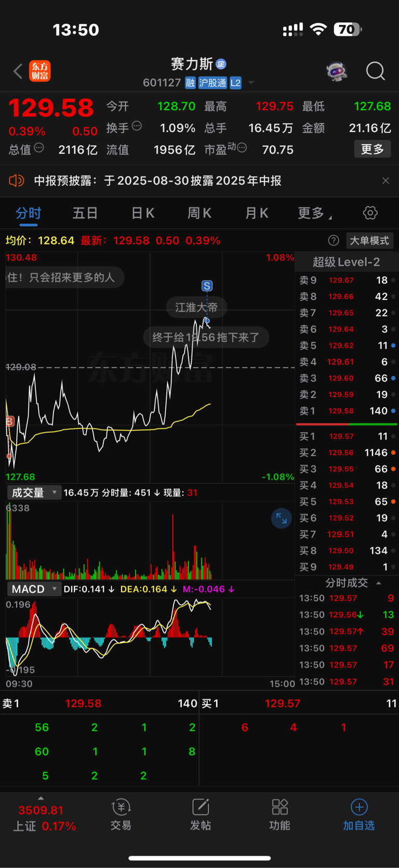This screenshot has width=399, height=868.
Task: Tap the speaker announcement icon
Action: (x=17, y=180)
